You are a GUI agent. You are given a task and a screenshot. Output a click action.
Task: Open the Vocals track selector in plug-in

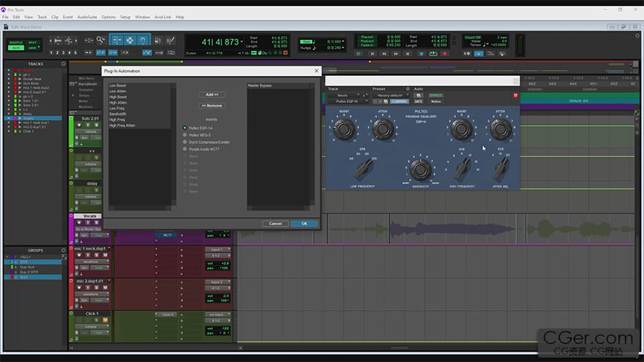(x=345, y=95)
